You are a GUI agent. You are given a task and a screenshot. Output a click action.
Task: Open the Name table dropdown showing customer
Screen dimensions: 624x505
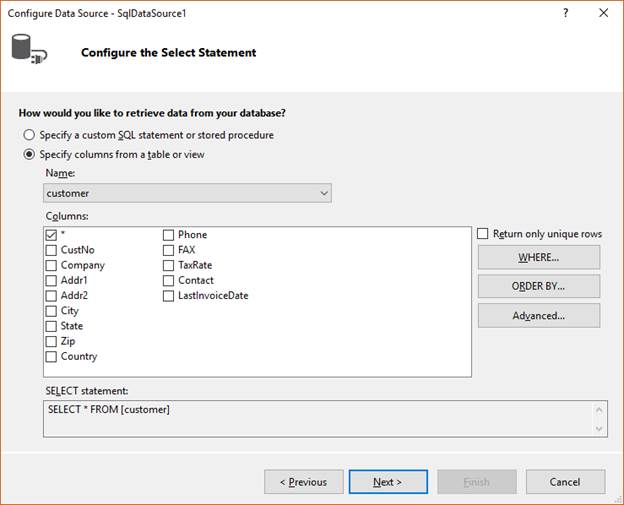click(187, 193)
